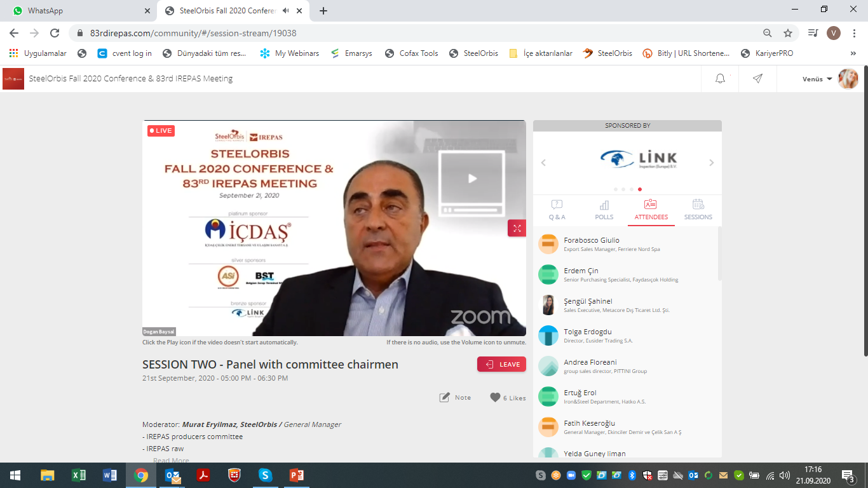Screen dimensions: 868x488
Task: Open Skype from the taskbar
Action: pyautogui.click(x=266, y=475)
